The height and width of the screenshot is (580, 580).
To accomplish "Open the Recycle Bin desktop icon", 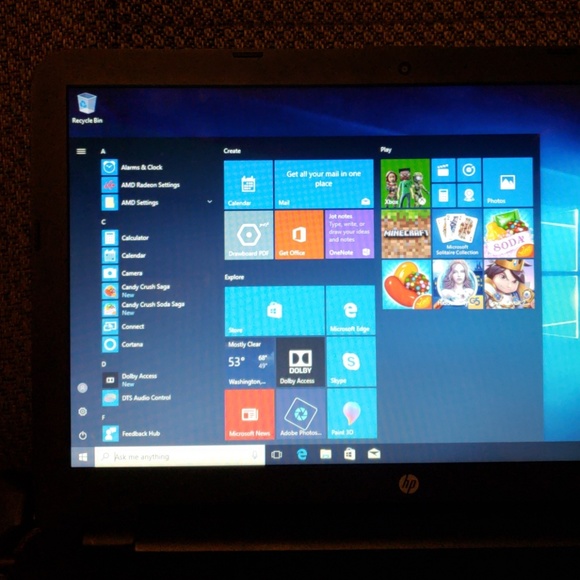I will 87,108.
